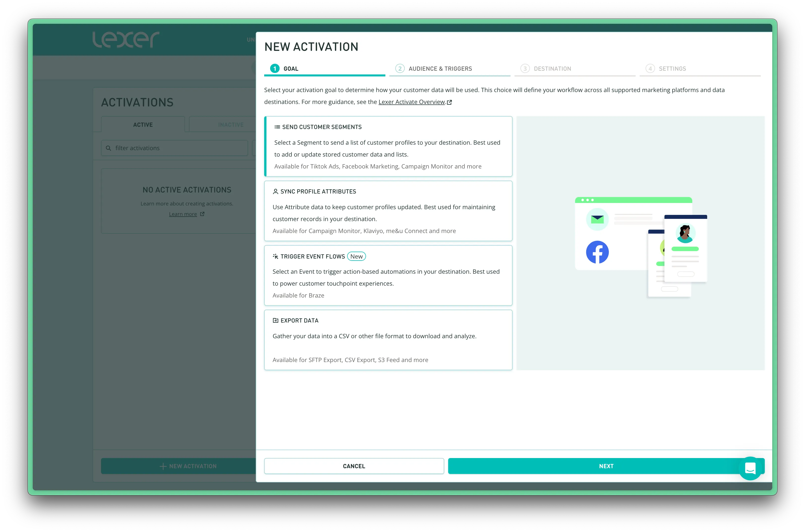
Task: Switch to the Destination step tab
Action: 552,68
